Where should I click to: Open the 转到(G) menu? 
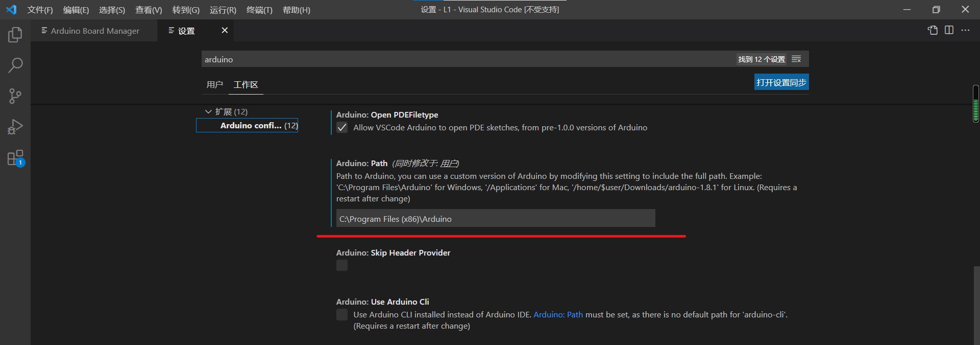pos(186,10)
